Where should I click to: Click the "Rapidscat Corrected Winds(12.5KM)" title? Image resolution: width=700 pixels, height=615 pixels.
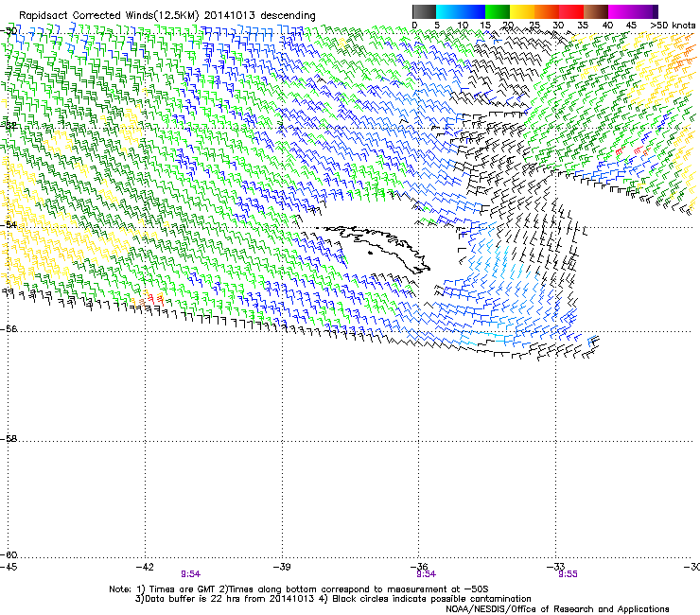click(x=109, y=15)
